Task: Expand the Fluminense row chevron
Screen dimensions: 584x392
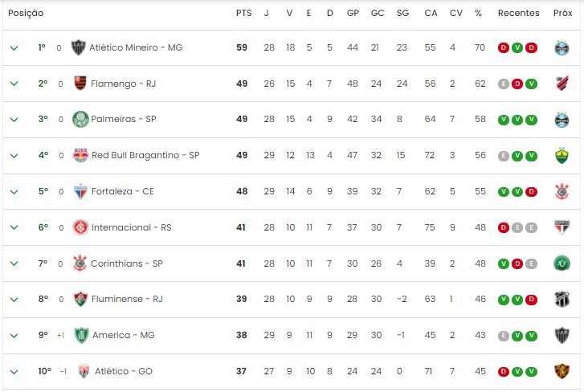Action: pos(14,300)
